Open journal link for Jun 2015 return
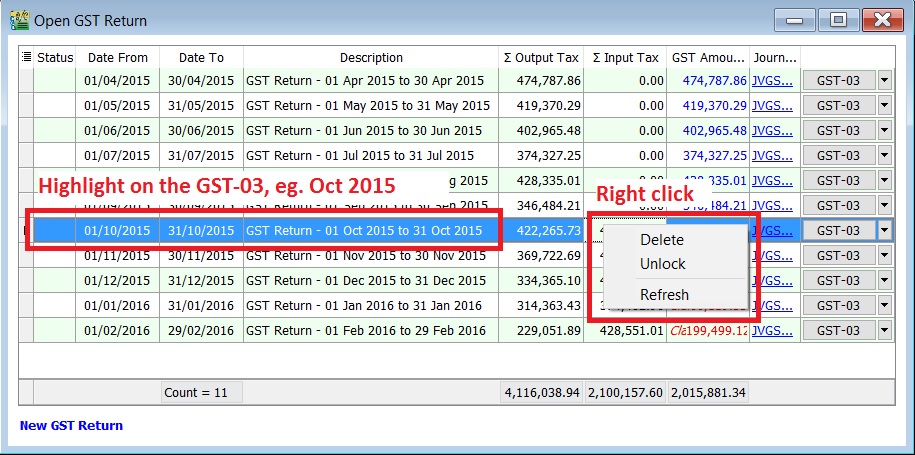Image resolution: width=915 pixels, height=455 pixels. point(773,131)
